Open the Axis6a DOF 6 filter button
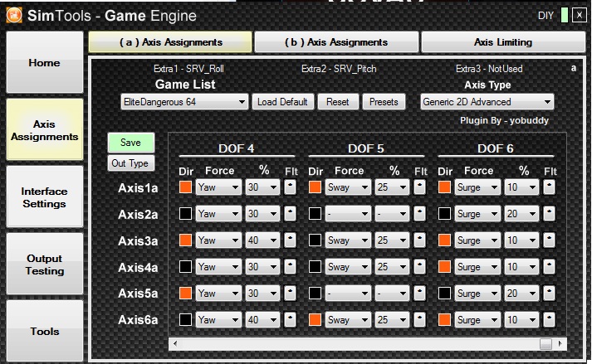Image resolution: width=592 pixels, height=364 pixels. [549, 320]
